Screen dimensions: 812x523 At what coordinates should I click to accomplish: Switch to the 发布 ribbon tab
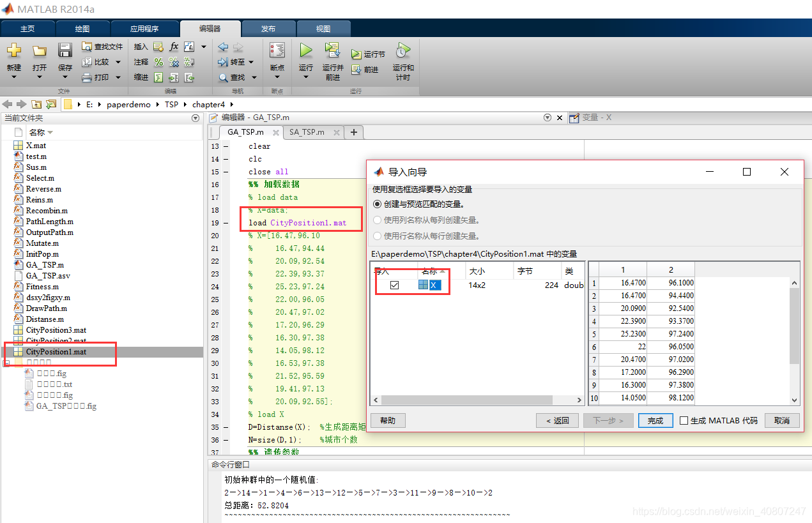pyautogui.click(x=268, y=29)
